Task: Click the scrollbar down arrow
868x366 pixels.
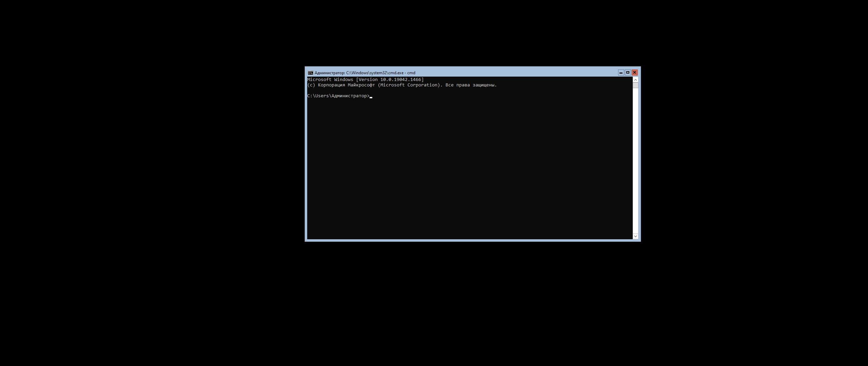Action: point(635,236)
